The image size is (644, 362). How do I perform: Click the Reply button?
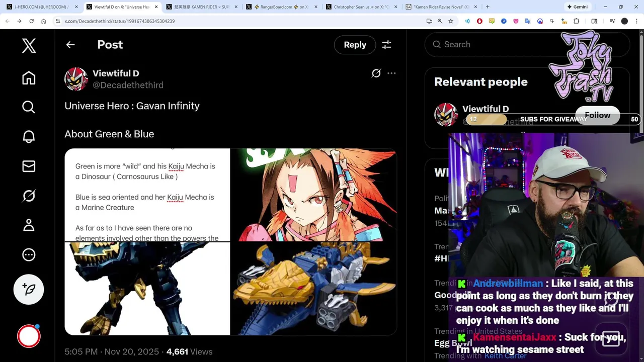click(355, 45)
